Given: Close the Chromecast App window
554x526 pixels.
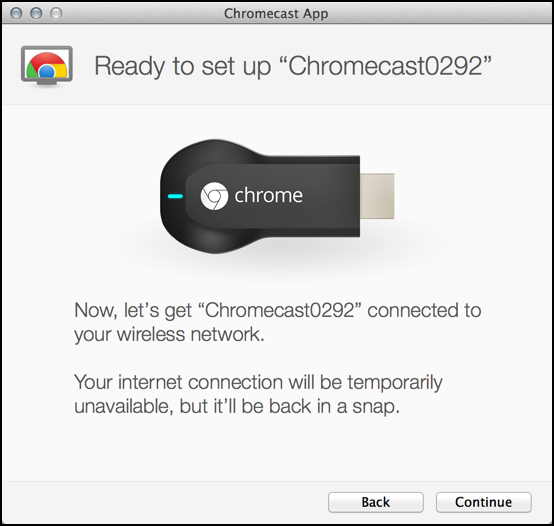Looking at the screenshot, I should (16, 13).
